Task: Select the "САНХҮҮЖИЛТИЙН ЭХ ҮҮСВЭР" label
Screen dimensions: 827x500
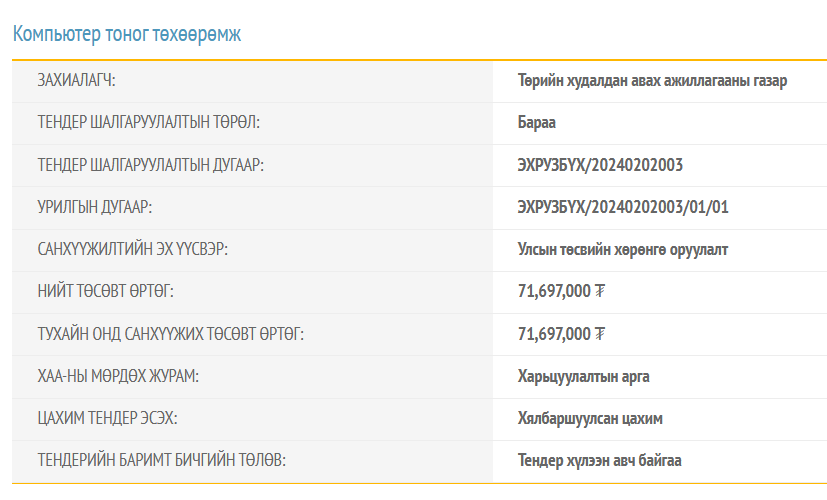Action: (x=132, y=249)
